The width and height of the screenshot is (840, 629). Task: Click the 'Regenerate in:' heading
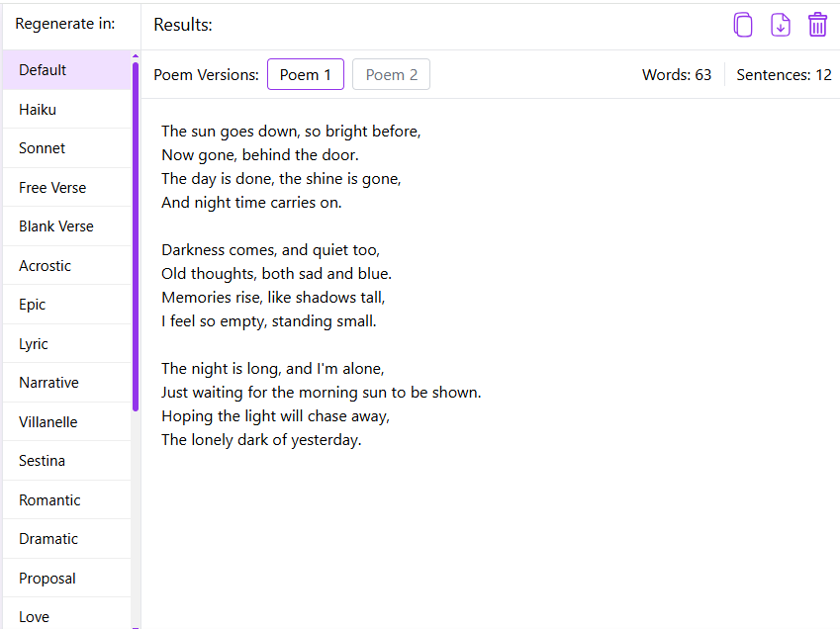pos(65,24)
